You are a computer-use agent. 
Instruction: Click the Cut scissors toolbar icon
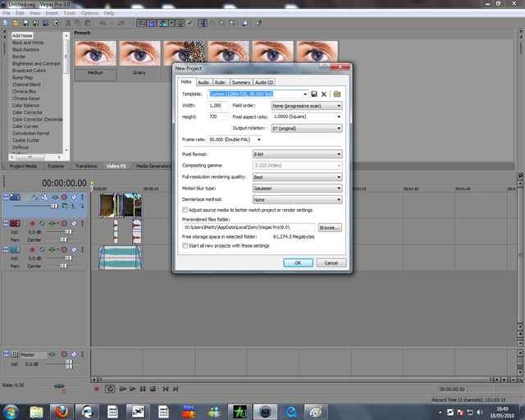(x=68, y=23)
